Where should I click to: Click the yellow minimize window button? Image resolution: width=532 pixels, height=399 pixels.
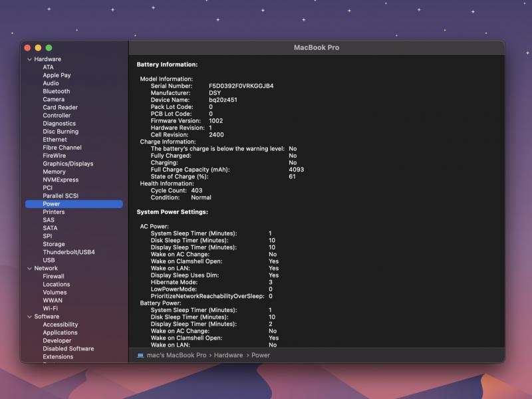38,48
